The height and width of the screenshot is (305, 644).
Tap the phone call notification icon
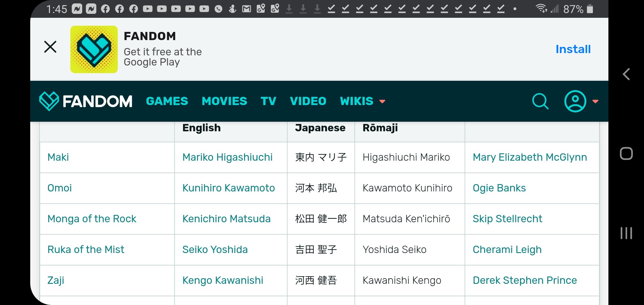tap(218, 9)
